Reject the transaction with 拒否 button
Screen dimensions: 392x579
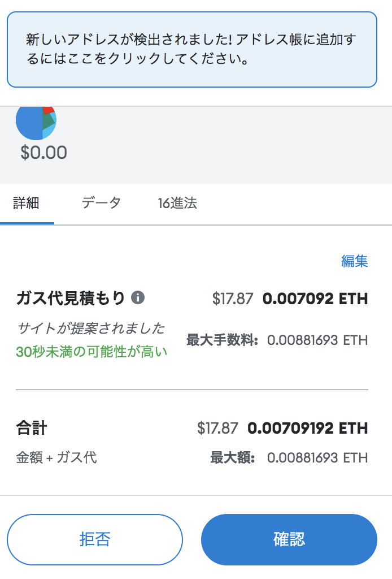(95, 539)
